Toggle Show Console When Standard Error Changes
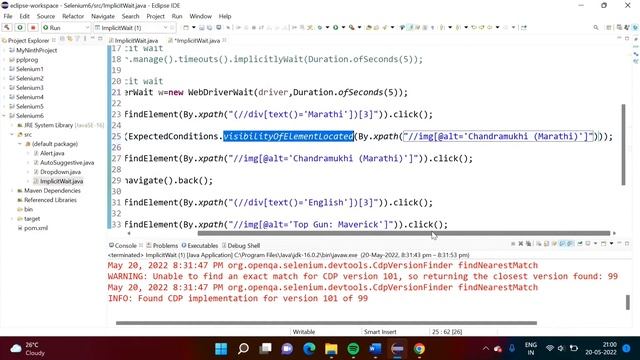Screen dimensions: 640x360 tap(571, 244)
